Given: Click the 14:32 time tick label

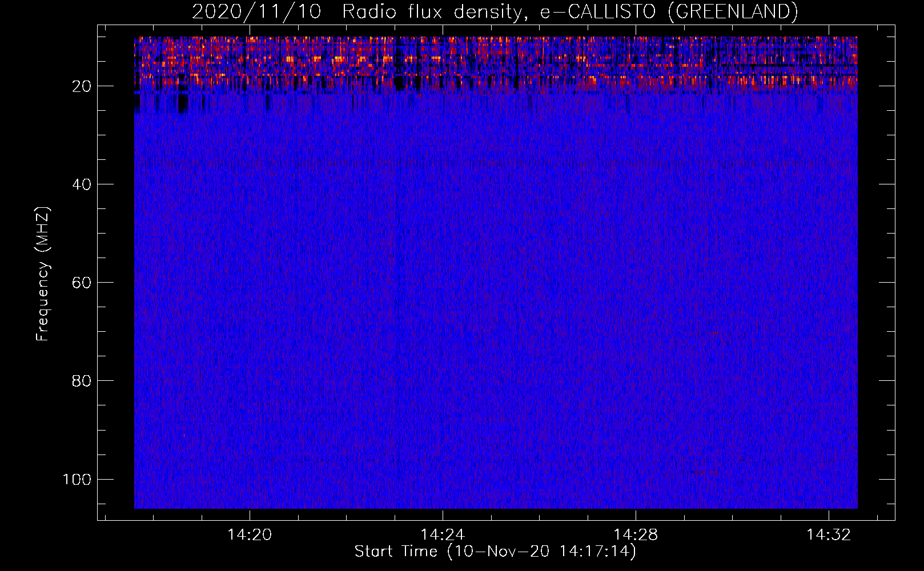Looking at the screenshot, I should 829,535.
